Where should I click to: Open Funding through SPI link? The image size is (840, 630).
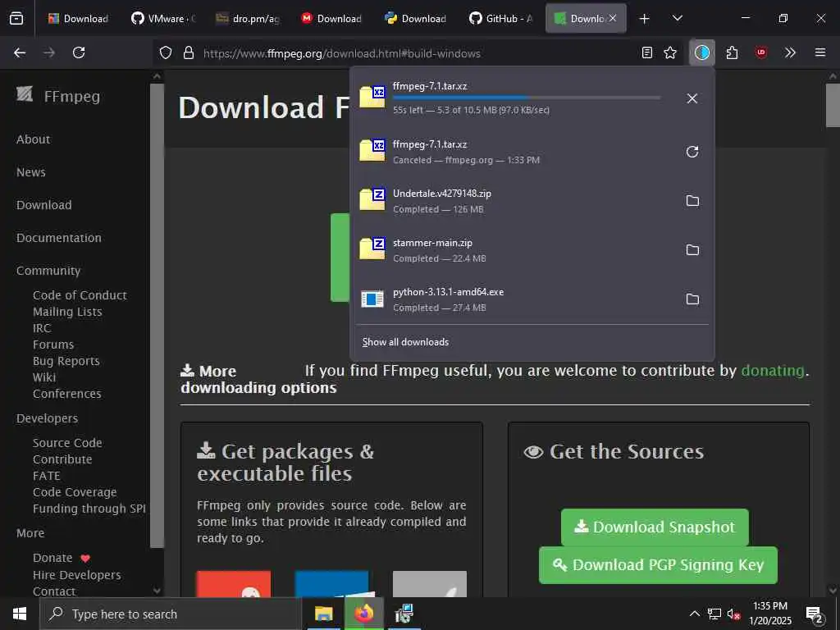(89, 509)
